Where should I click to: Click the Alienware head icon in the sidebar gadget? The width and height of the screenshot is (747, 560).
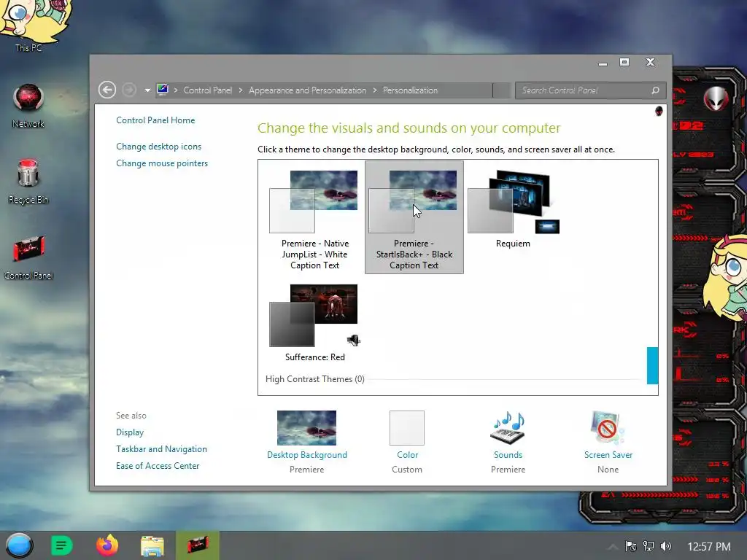coord(715,98)
